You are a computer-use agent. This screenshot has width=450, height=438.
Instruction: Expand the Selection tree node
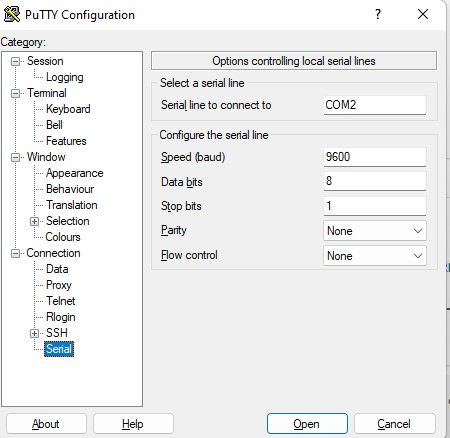(34, 221)
